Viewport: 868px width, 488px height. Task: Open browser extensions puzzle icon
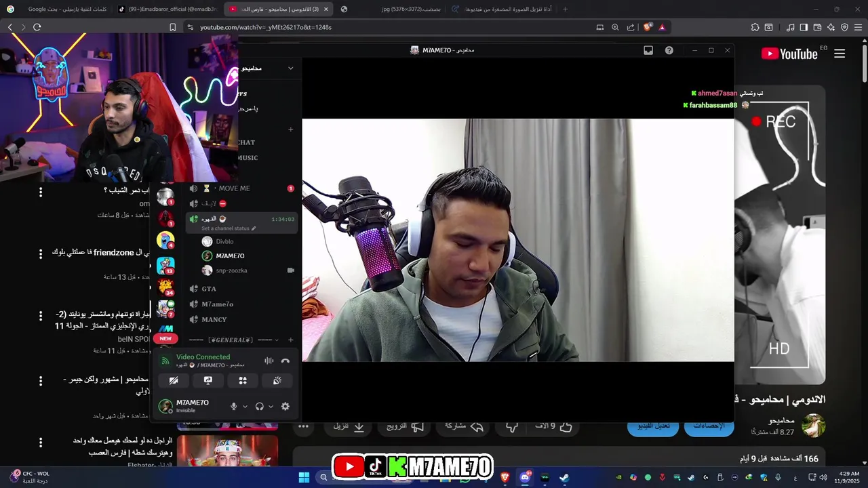[755, 27]
